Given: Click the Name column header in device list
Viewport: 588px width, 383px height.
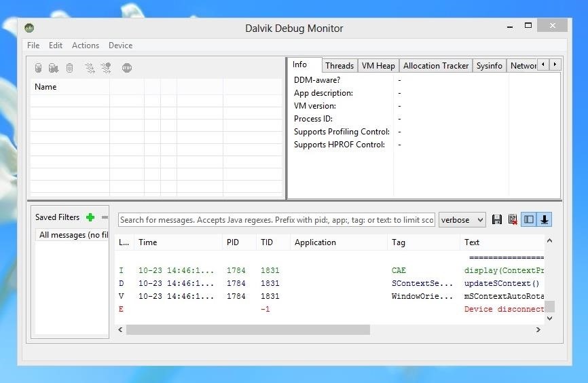Looking at the screenshot, I should (70, 87).
